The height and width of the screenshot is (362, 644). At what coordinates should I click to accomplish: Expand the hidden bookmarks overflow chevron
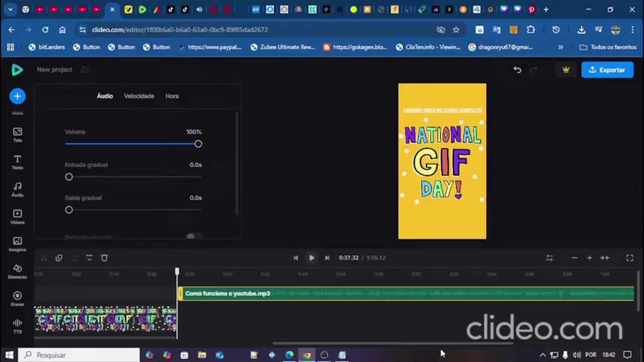click(x=560, y=47)
